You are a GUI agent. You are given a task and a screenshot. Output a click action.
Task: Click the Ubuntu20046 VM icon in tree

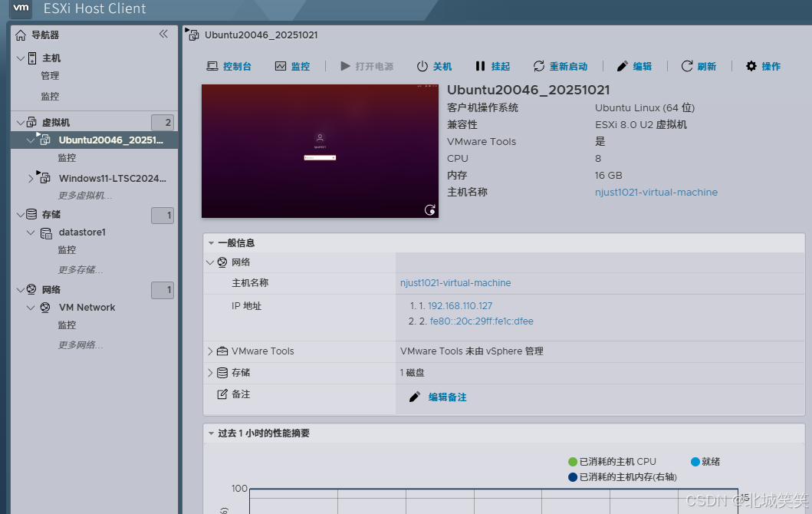44,140
